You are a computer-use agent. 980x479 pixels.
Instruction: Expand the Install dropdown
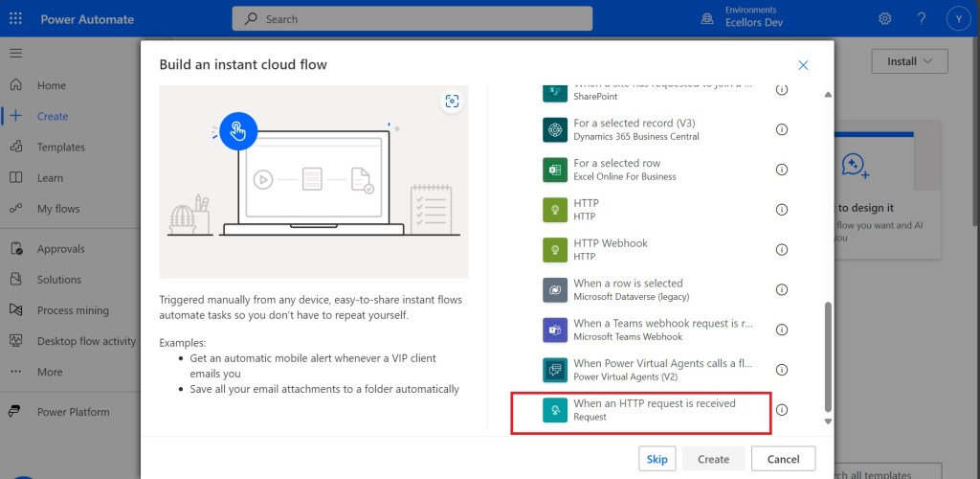click(908, 61)
